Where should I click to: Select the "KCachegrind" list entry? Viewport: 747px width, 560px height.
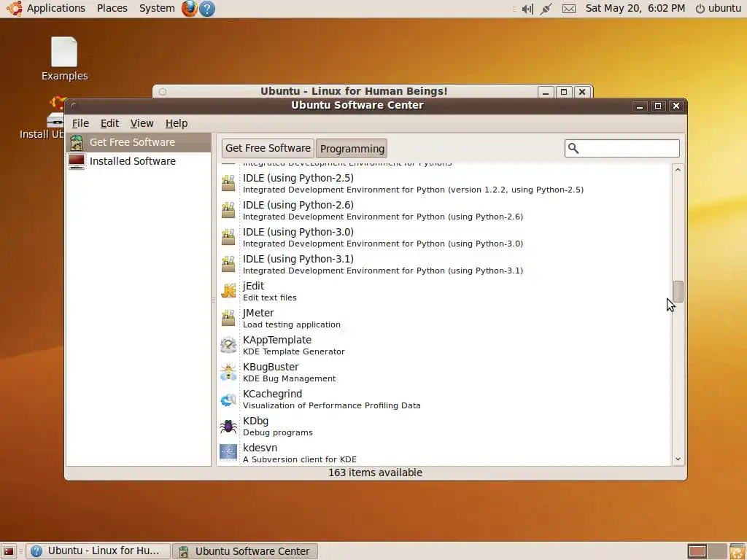[x=444, y=400]
